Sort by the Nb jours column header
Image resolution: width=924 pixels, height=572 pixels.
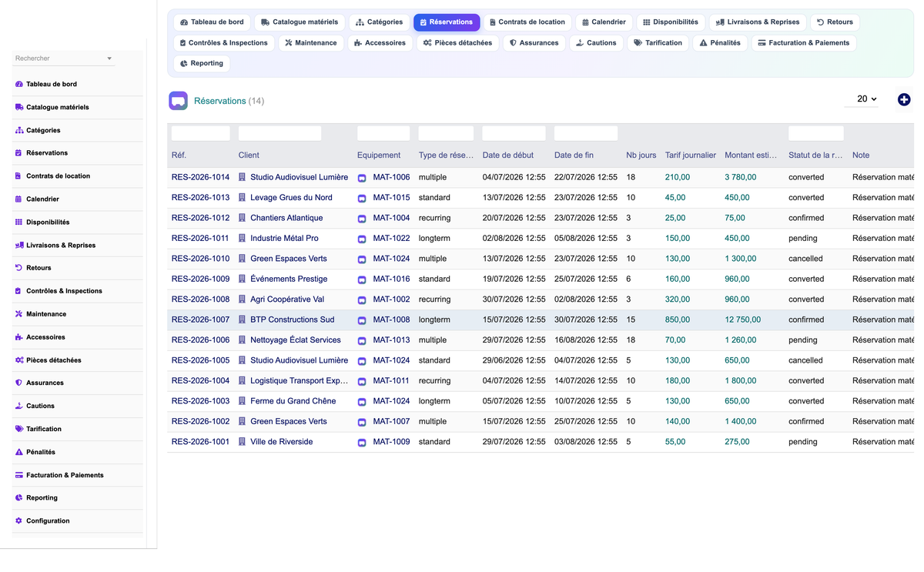tap(641, 156)
